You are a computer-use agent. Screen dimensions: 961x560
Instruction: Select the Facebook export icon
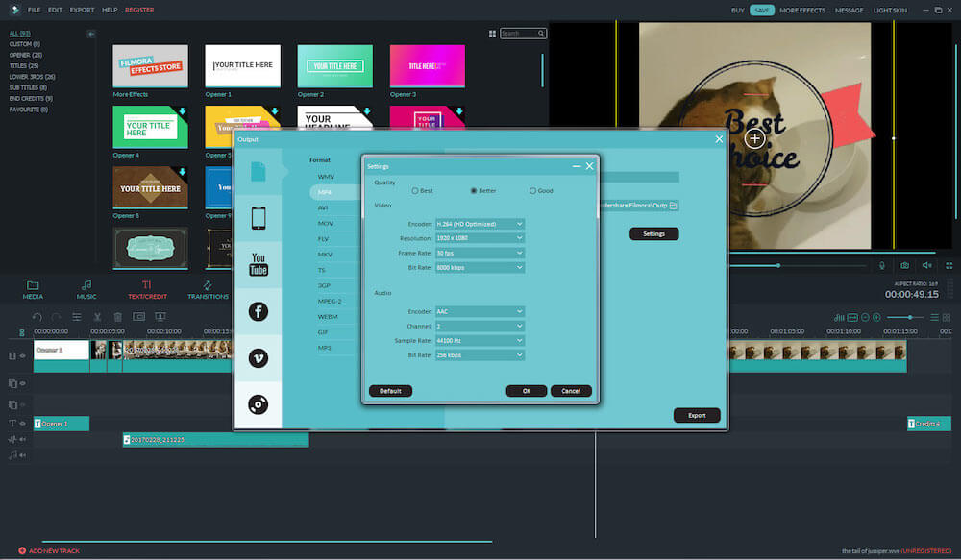(259, 310)
